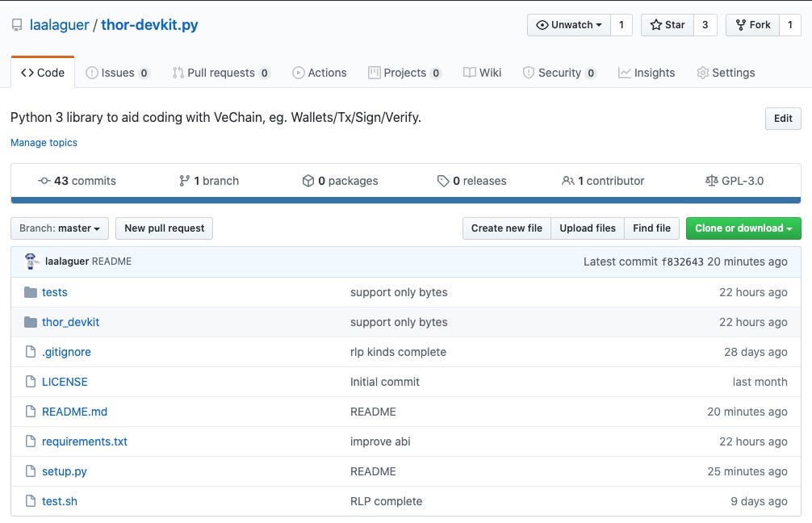Open the laalaguer owner link in the title

click(x=59, y=25)
